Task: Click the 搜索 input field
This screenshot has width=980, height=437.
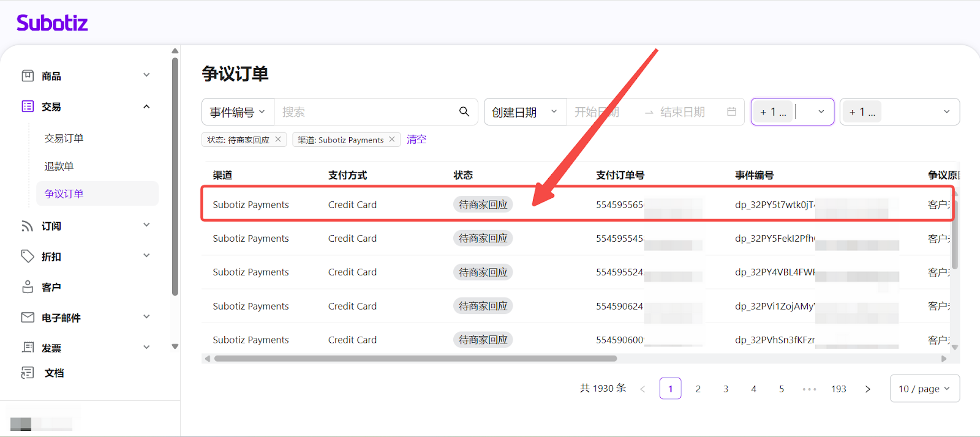Action: (x=364, y=112)
